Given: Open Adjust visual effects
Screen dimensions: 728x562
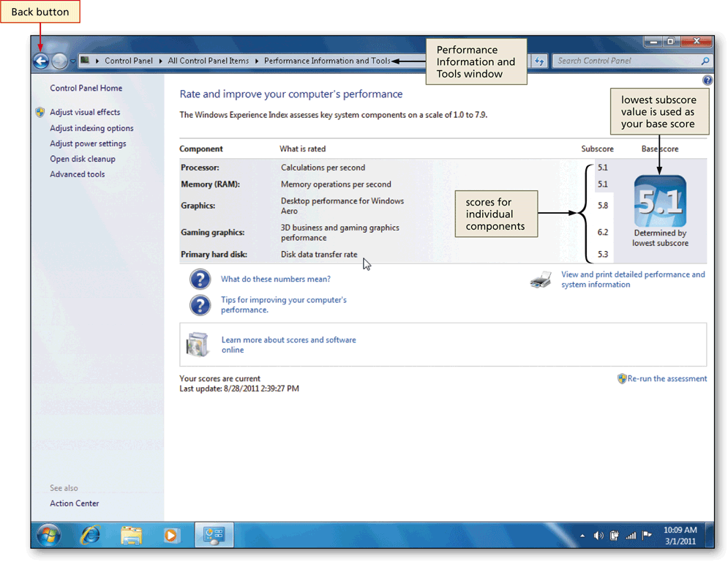Looking at the screenshot, I should (x=85, y=112).
